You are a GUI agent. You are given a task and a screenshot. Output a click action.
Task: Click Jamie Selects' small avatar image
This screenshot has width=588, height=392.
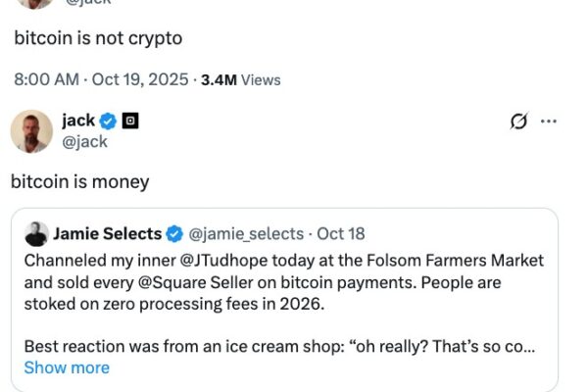coord(36,234)
